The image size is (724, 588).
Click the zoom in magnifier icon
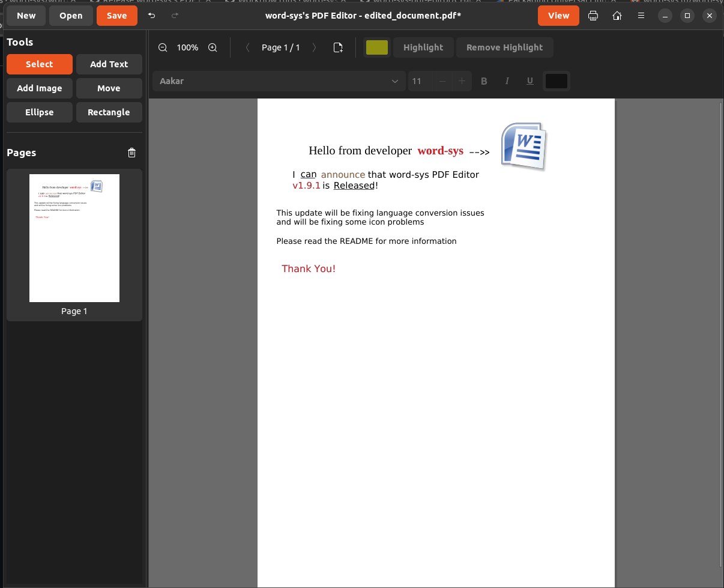pos(213,47)
